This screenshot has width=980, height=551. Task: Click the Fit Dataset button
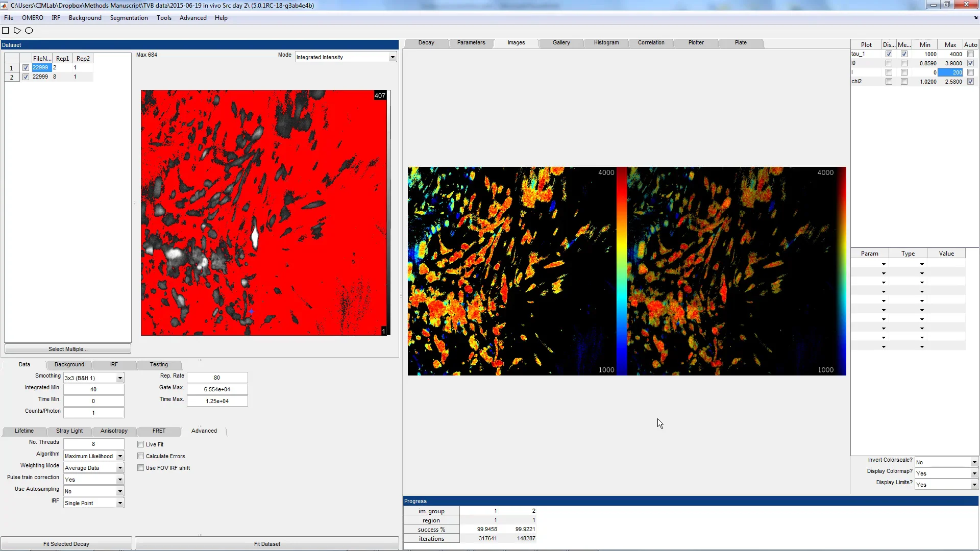[266, 544]
